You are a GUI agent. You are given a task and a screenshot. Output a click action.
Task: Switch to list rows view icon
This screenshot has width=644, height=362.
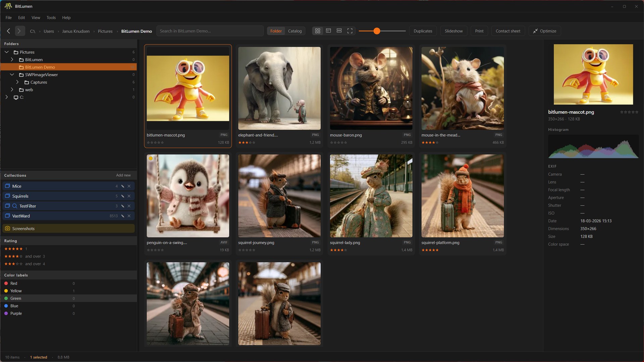[339, 31]
